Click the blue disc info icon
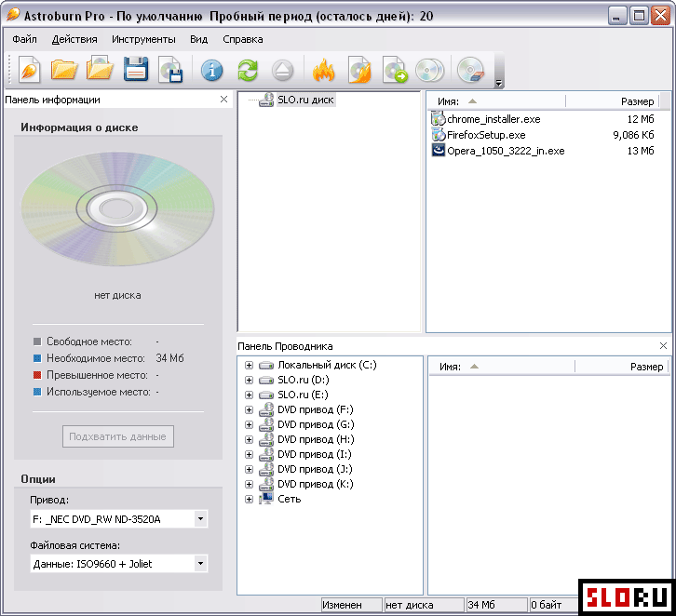676x616 pixels. [x=211, y=70]
